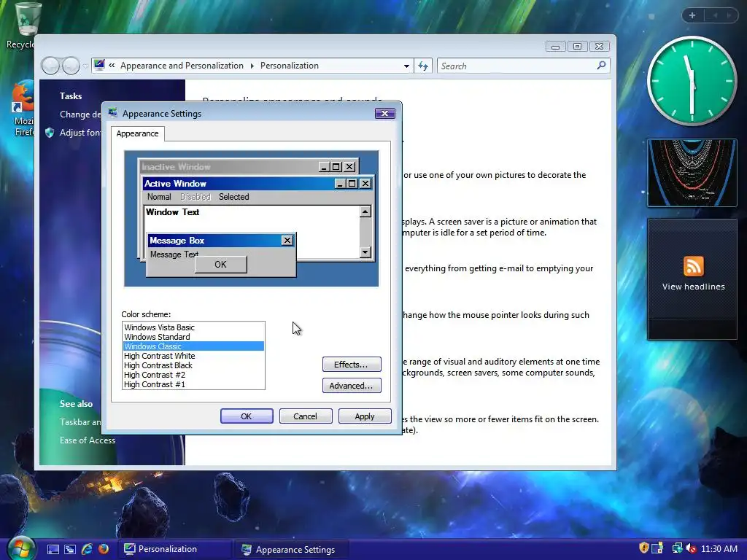747x560 pixels.
Task: Open the address bar history dropdown arrow
Action: [406, 66]
